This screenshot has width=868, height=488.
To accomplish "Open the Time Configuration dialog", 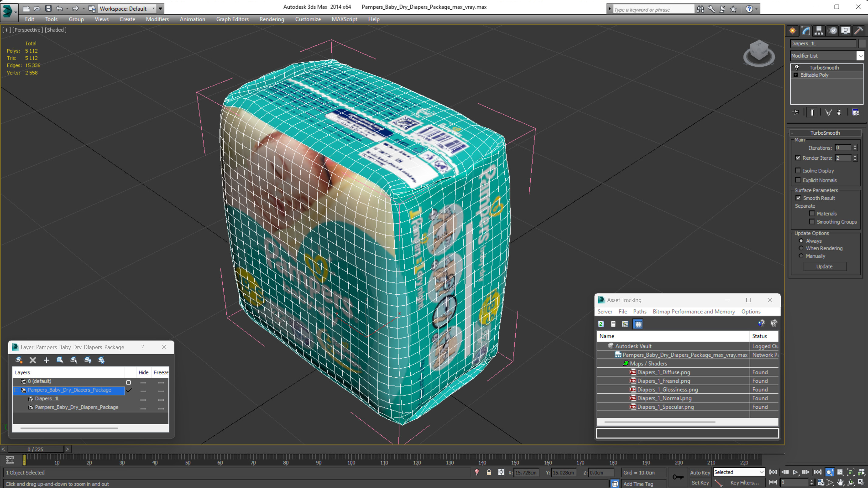I will pos(821,483).
